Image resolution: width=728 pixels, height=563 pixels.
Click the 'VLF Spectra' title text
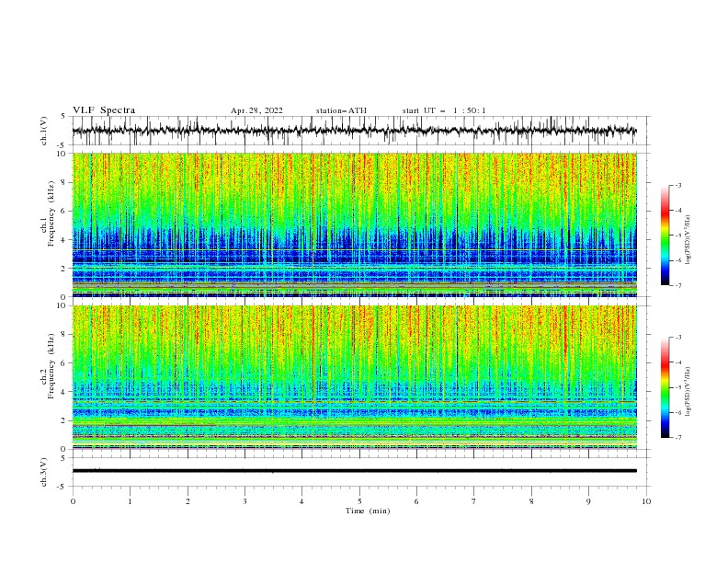[104, 110]
